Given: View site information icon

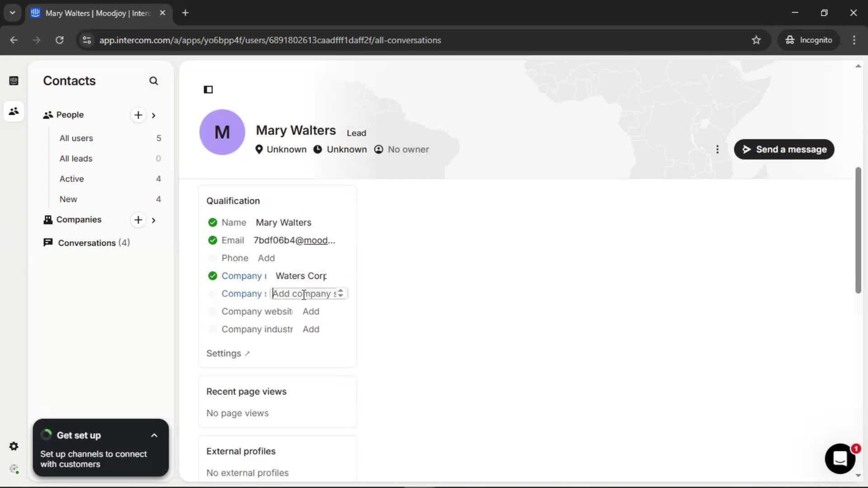Looking at the screenshot, I should (x=87, y=40).
